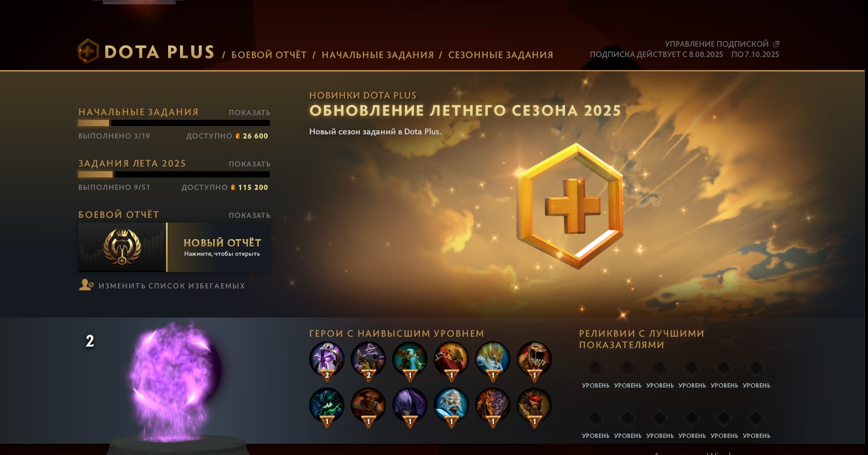Click Показать beside Боевой отчёт section
The height and width of the screenshot is (455, 868).
pos(250,215)
